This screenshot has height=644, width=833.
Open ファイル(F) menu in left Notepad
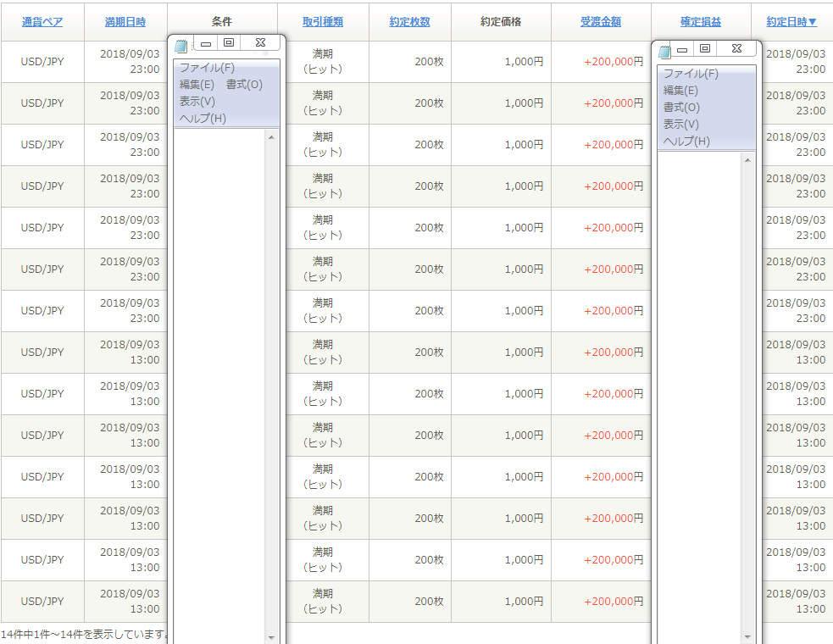coord(207,68)
